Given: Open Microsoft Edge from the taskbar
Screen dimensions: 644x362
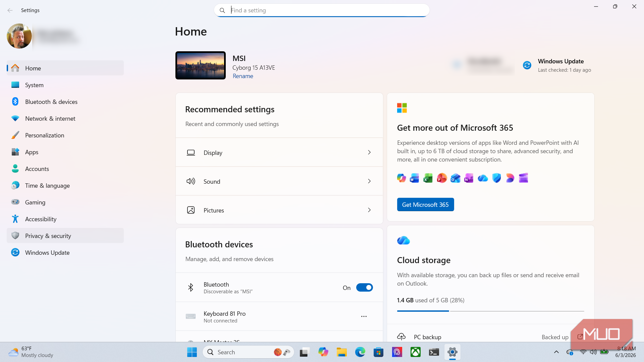Looking at the screenshot, I should 360,352.
